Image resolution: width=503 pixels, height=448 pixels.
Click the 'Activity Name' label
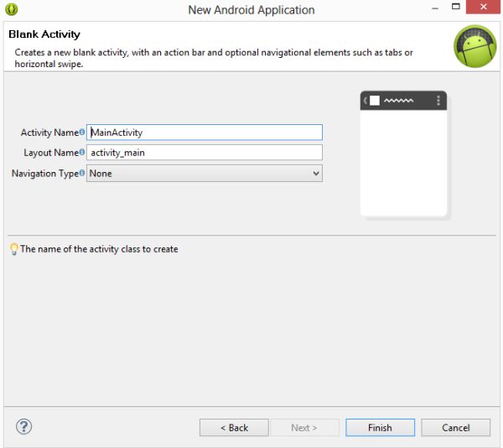pyautogui.click(x=49, y=133)
